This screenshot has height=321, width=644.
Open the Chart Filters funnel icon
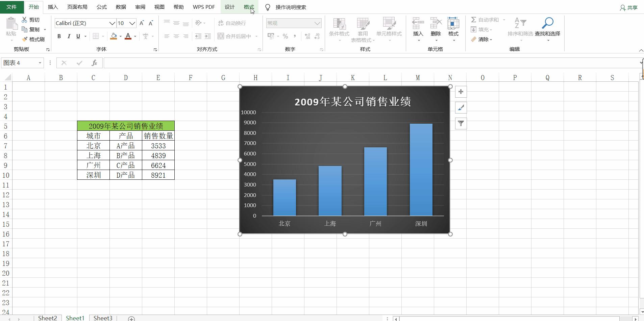461,123
